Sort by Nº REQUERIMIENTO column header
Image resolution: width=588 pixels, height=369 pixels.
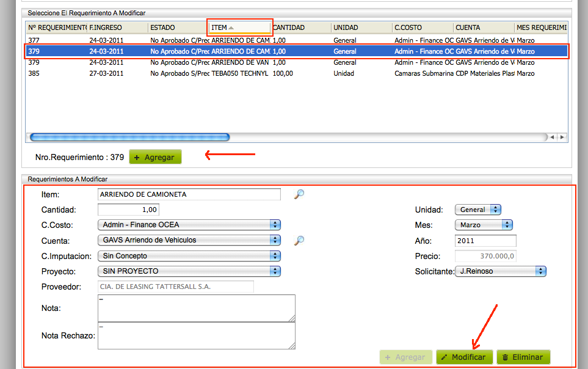57,27
